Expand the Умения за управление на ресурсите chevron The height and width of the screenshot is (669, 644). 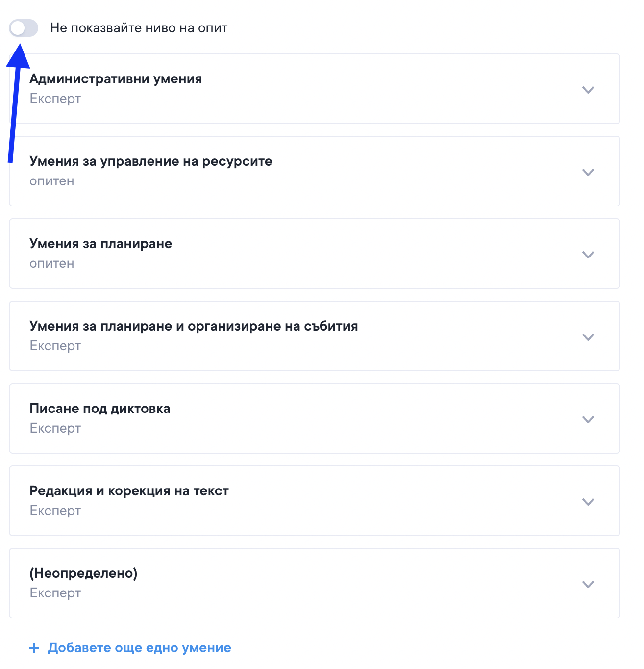[x=588, y=172]
